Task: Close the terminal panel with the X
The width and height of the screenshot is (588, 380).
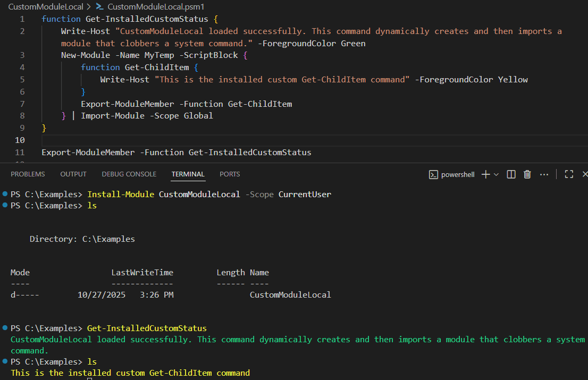Action: [585, 174]
